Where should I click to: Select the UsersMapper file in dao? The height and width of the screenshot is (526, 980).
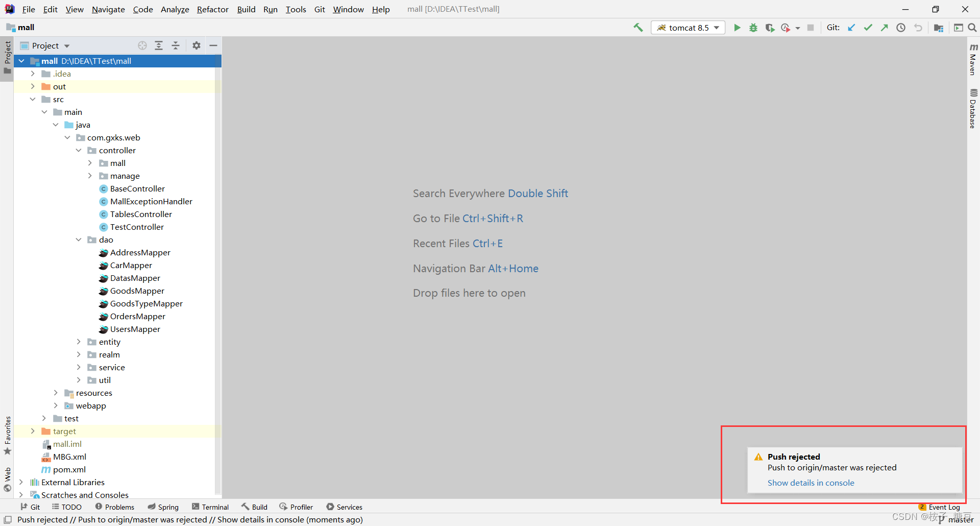[x=135, y=329]
